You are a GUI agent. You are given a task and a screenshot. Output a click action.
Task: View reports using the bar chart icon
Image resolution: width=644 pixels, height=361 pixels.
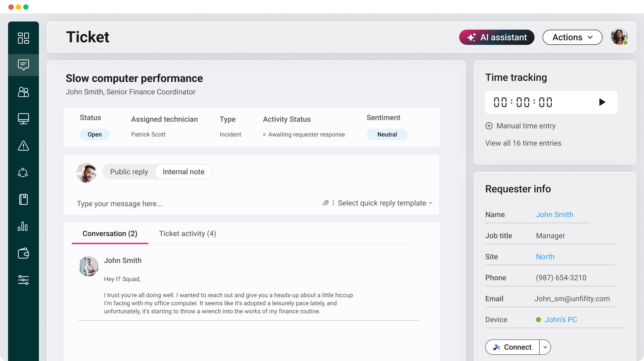[x=23, y=226]
